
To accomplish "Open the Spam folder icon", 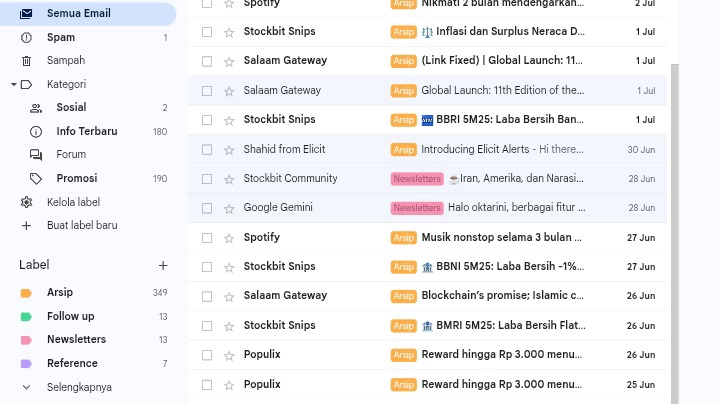I will click(27, 37).
